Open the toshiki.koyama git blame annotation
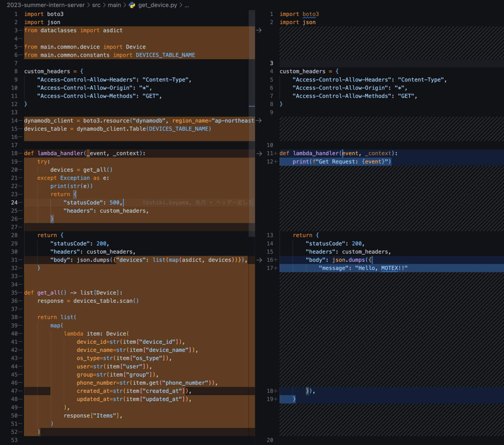This screenshot has width=504, height=445. (198, 202)
